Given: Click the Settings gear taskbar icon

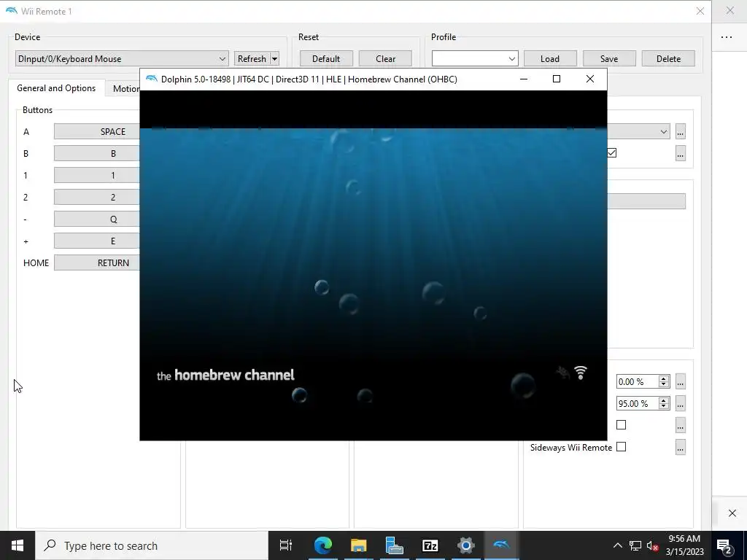Looking at the screenshot, I should click(465, 545).
